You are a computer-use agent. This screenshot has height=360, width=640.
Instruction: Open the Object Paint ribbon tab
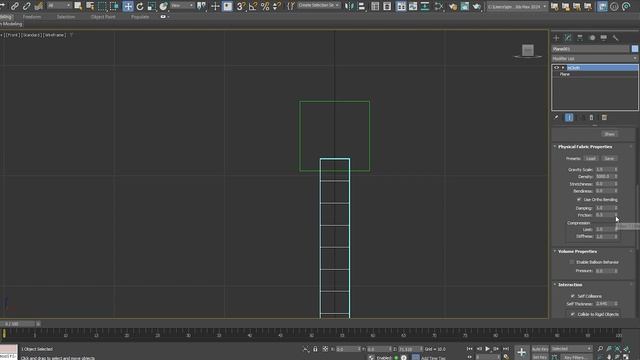coord(103,17)
